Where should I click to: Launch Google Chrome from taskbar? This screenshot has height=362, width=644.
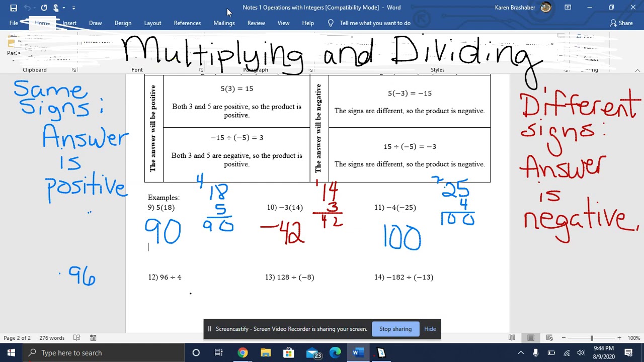tap(243, 353)
